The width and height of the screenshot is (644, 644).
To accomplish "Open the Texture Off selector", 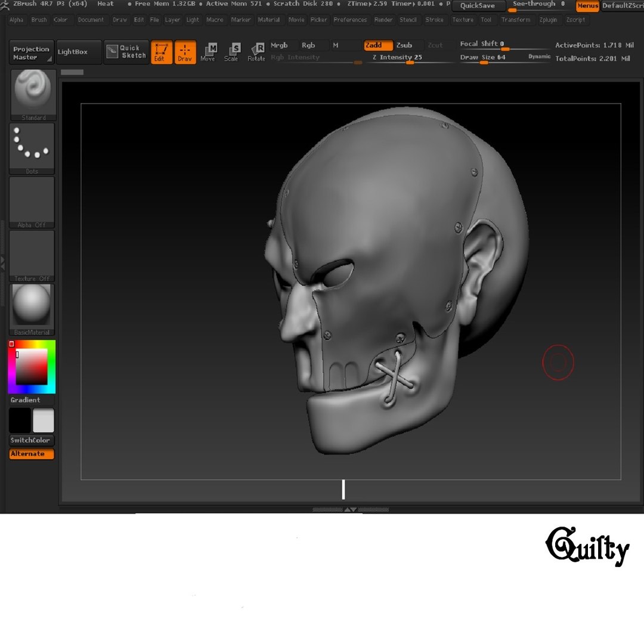I will tap(32, 256).
